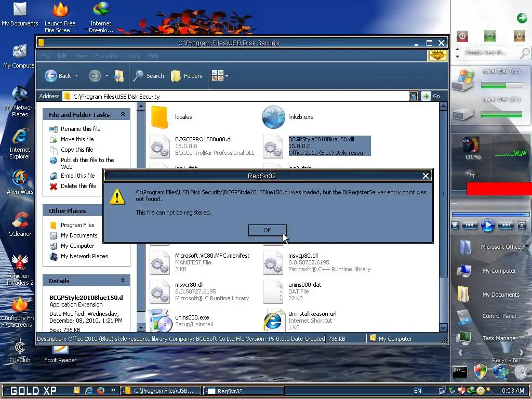Screen dimensions: 532x399
Task: Click the sidebar media Play button
Action: pos(487,225)
